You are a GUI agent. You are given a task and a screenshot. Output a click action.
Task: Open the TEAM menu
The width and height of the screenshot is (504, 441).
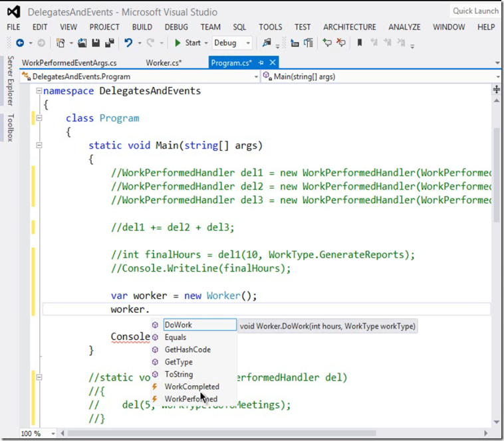[x=211, y=27]
